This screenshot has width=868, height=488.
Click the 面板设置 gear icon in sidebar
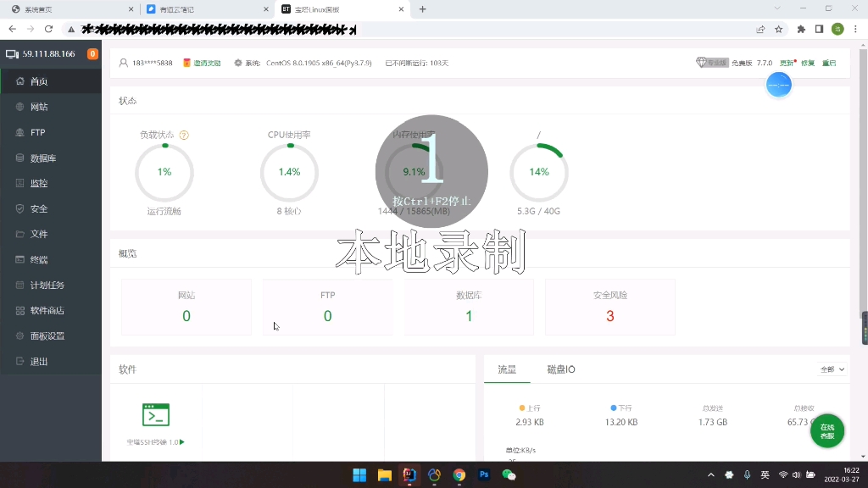tap(20, 335)
